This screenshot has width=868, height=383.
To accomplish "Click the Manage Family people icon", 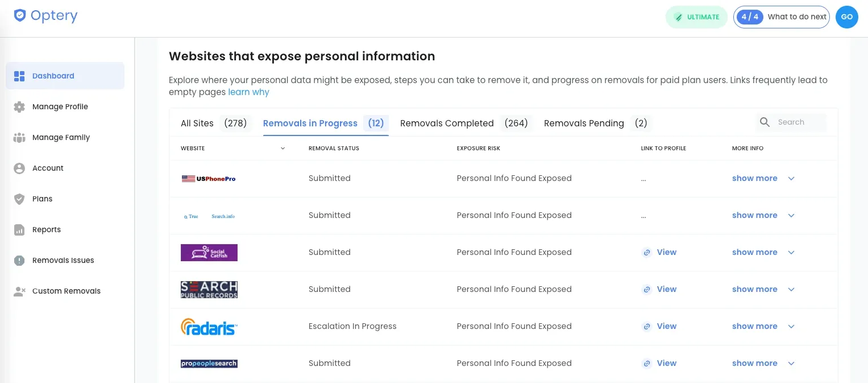I will pyautogui.click(x=19, y=137).
